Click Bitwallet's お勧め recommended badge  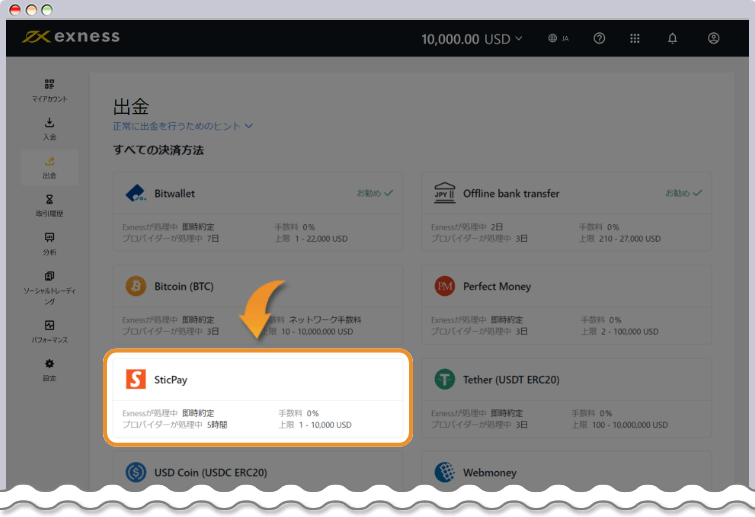click(x=375, y=193)
